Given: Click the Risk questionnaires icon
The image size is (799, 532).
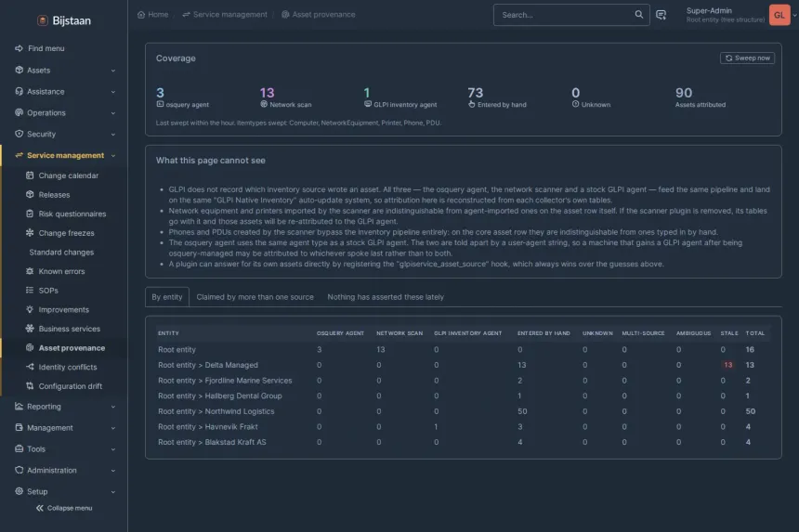Looking at the screenshot, I should (30, 214).
